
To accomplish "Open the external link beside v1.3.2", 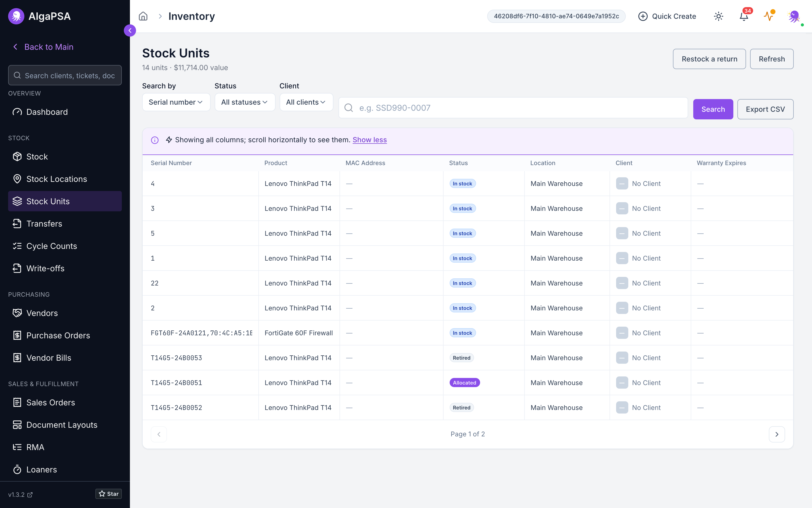I will pos(30,495).
